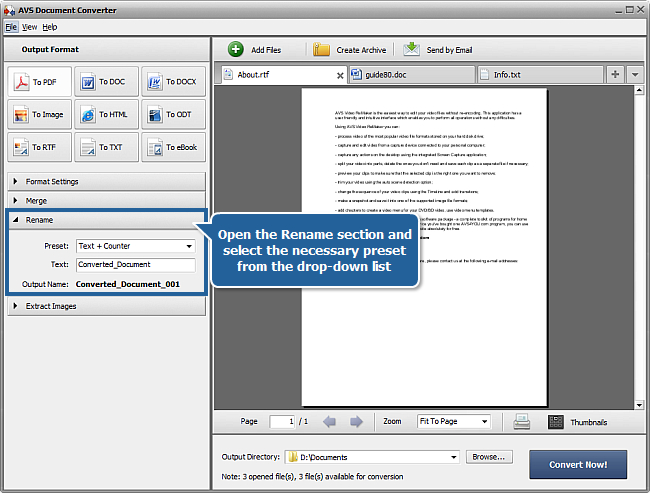This screenshot has height=493, width=650.
Task: Click the Create Archive folder icon
Action: (x=321, y=49)
